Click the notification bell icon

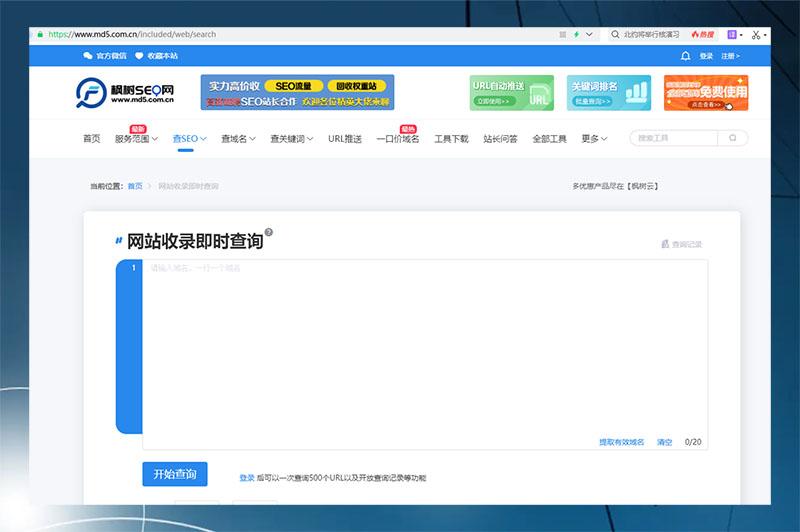685,56
